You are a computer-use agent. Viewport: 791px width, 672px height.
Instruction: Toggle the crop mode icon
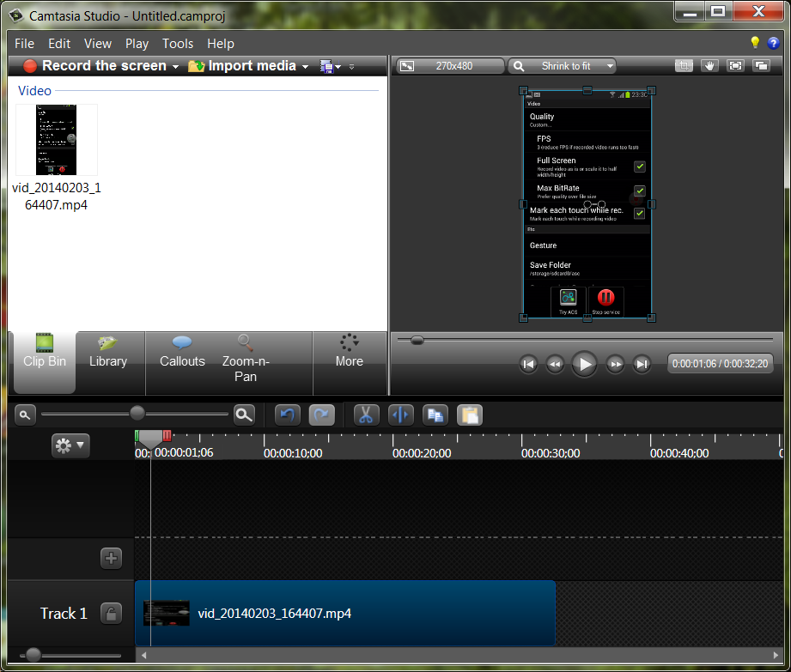[684, 66]
